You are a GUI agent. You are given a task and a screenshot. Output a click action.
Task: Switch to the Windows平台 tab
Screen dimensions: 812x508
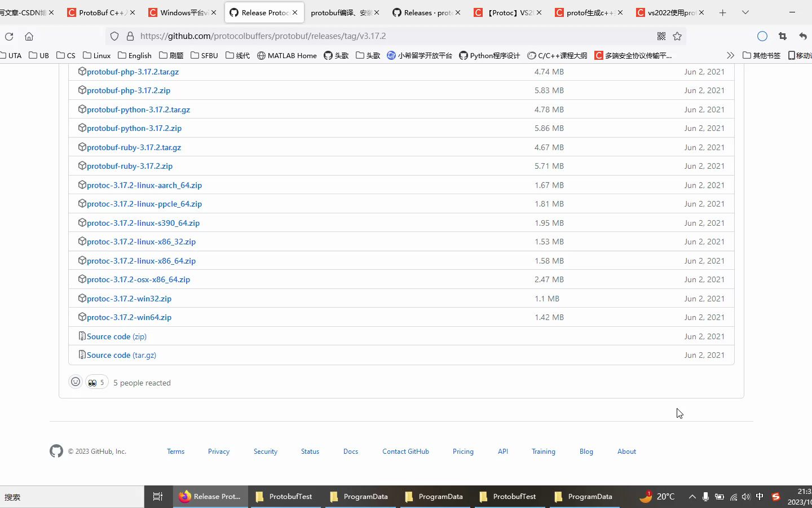click(x=183, y=12)
